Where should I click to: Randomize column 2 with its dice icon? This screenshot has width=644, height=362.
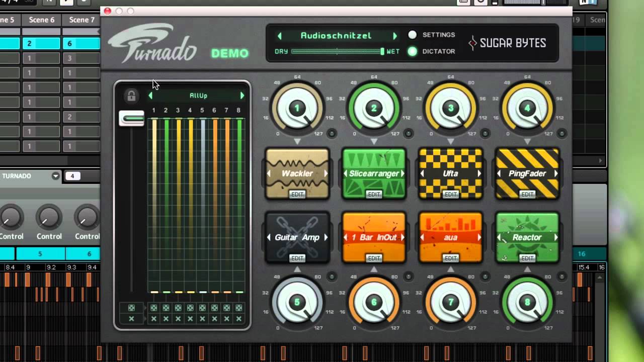tap(166, 308)
